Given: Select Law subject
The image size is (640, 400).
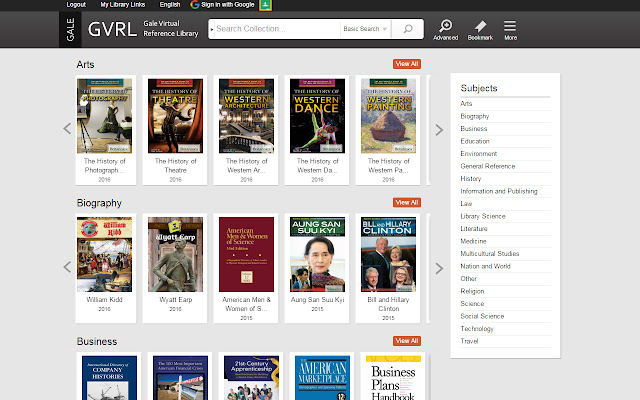Looking at the screenshot, I should tap(466, 204).
